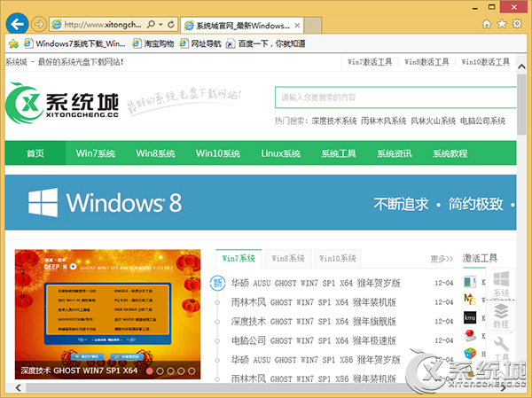Click the floating 系统 Windows logo button
Screen dimensions: 532x398
(x=501, y=284)
